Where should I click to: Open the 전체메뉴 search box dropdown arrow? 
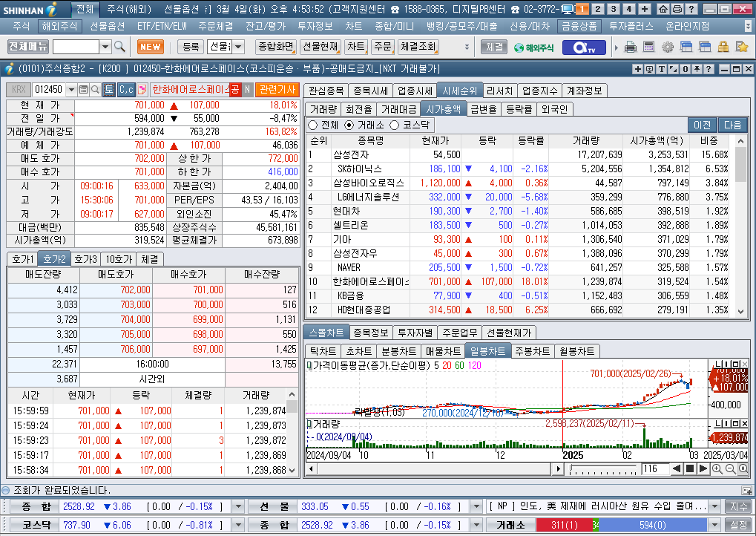(x=105, y=47)
